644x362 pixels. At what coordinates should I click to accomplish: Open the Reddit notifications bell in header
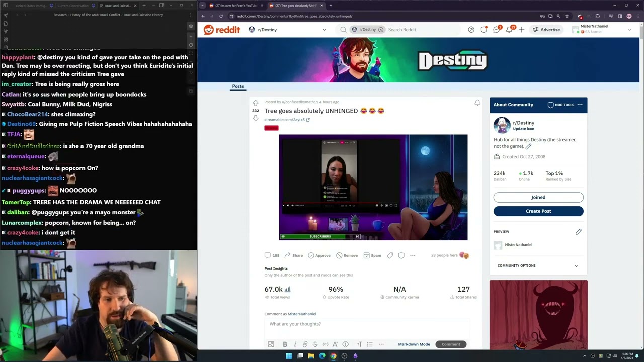509,30
